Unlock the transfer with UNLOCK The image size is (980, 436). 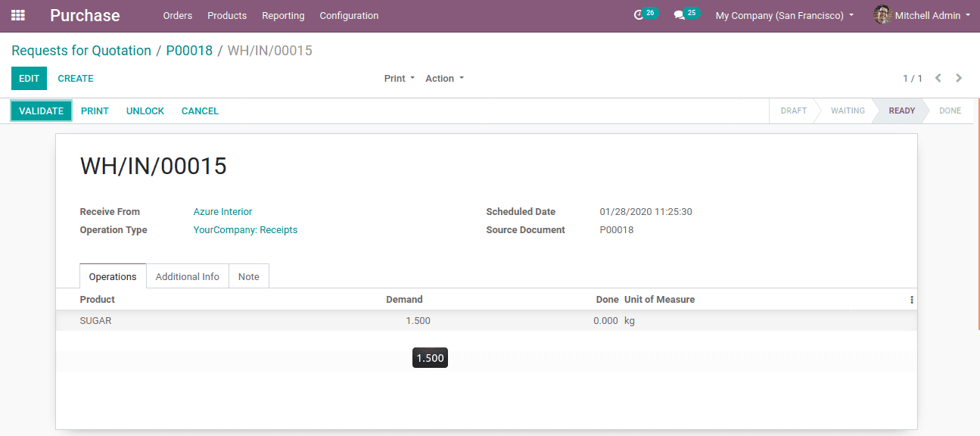(x=145, y=111)
